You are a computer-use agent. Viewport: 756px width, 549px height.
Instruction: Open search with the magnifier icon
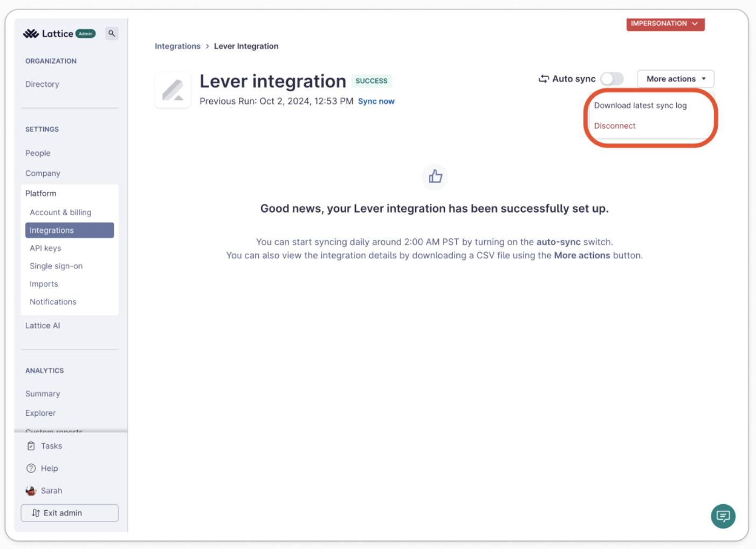[x=112, y=33]
